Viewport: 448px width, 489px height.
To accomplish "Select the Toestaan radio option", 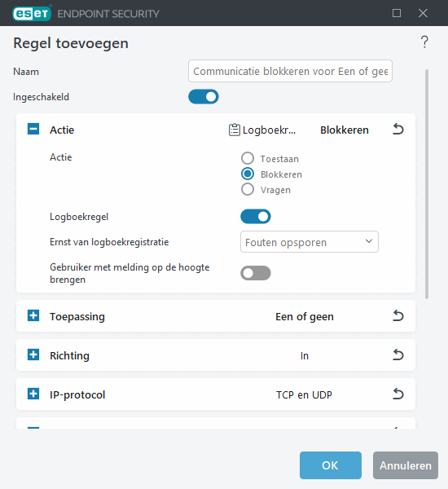I will [248, 158].
